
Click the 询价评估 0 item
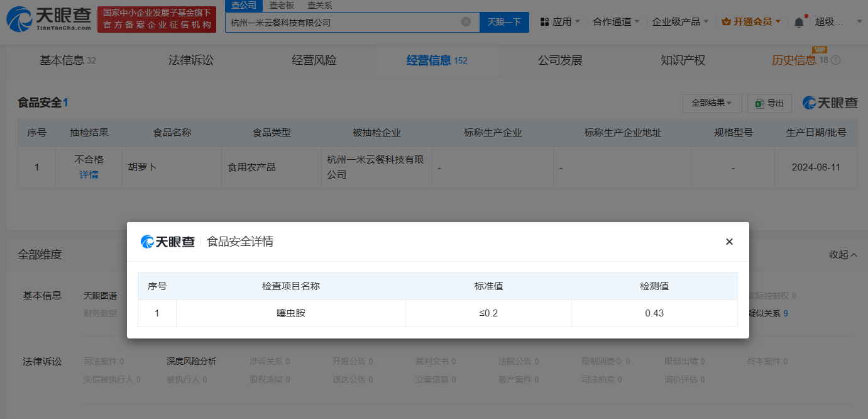pos(684,379)
